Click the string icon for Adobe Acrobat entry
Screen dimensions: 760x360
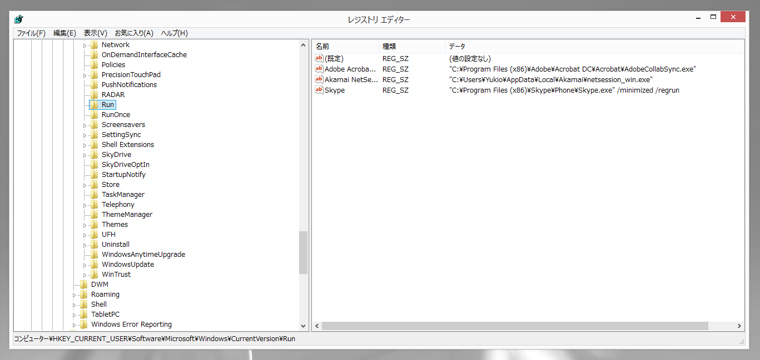pyautogui.click(x=319, y=69)
